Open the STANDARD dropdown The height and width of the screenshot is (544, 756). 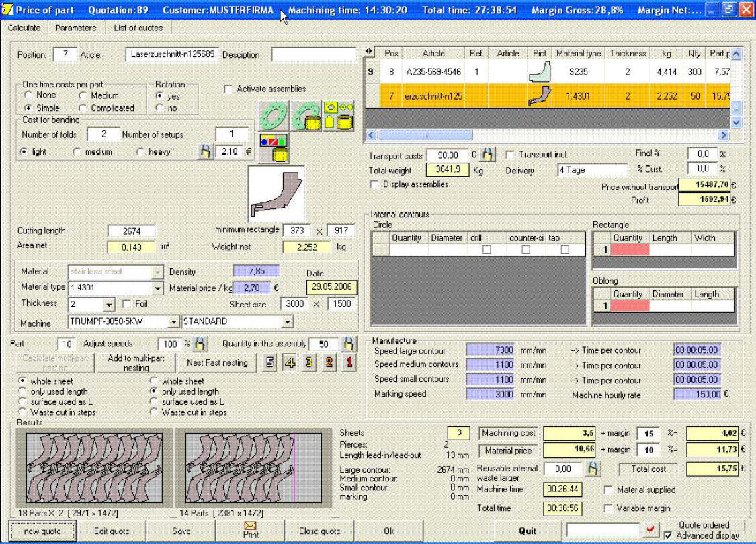[288, 321]
